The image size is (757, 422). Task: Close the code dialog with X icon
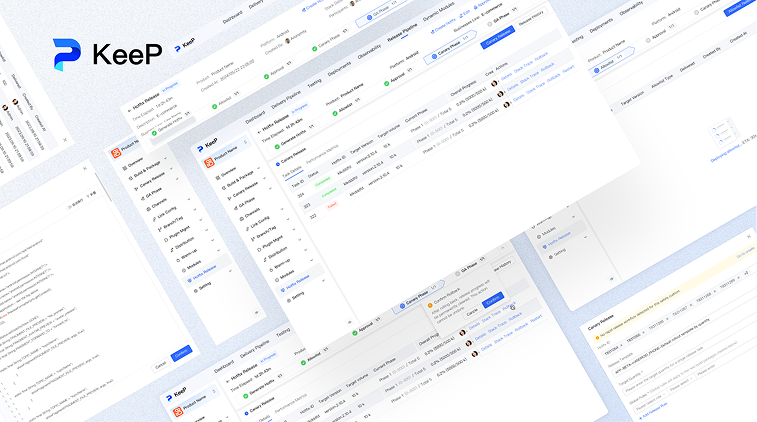pyautogui.click(x=85, y=169)
